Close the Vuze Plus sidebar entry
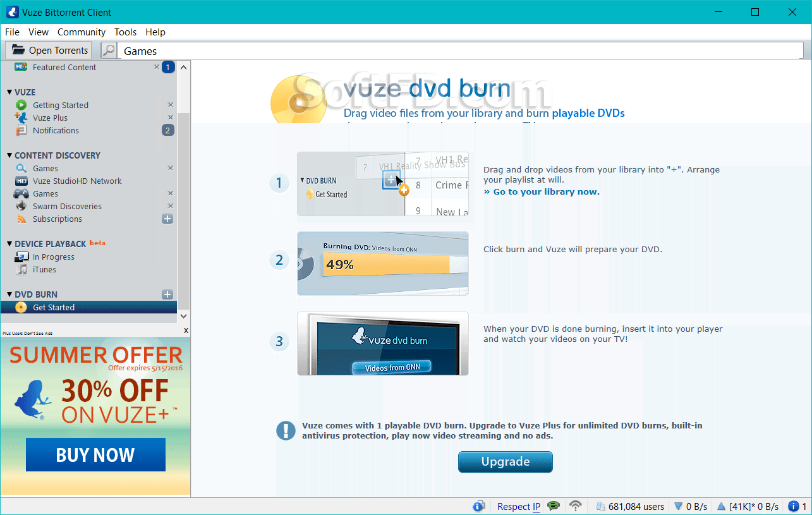This screenshot has height=515, width=812. click(x=170, y=118)
